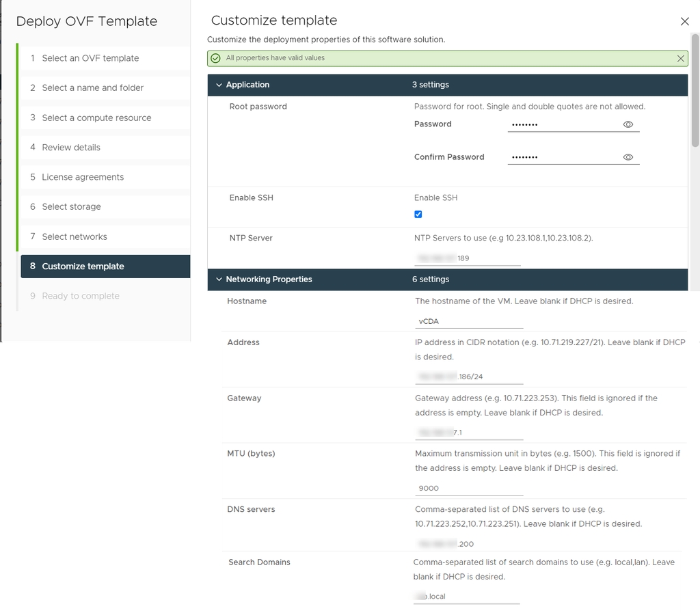This screenshot has width=700, height=613.
Task: Collapse the Networking Properties section
Action: (x=219, y=280)
